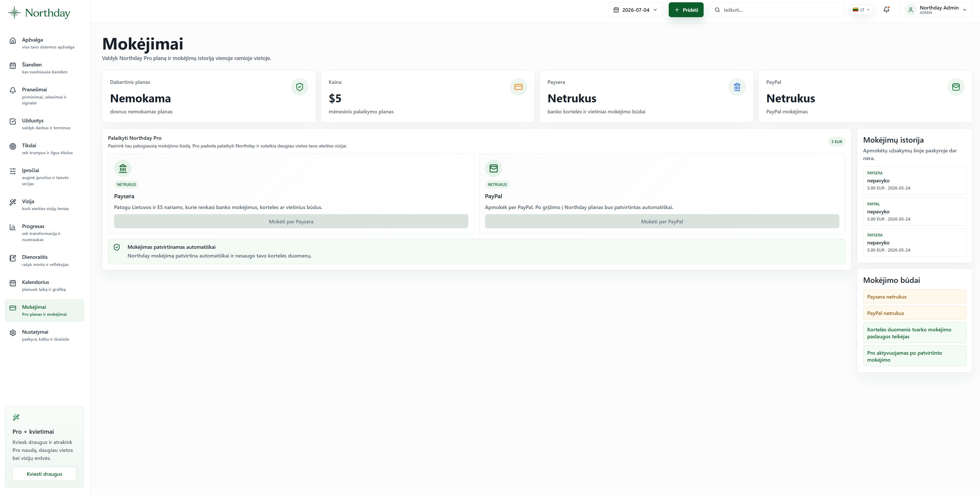Click the calendar icon beside 2026-07-04

pos(616,10)
